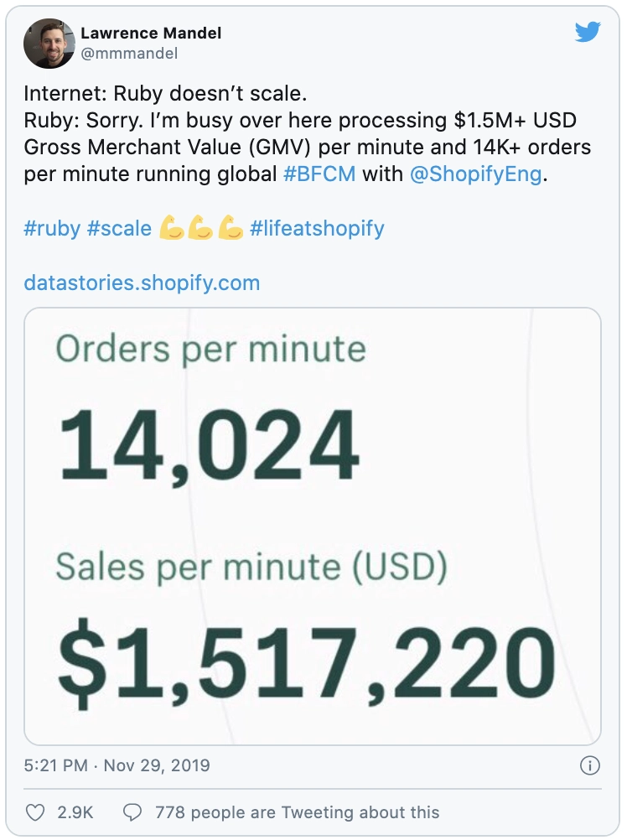
Task: Click the "Ruby doesn't scale" tweet text
Action: pyautogui.click(x=210, y=94)
